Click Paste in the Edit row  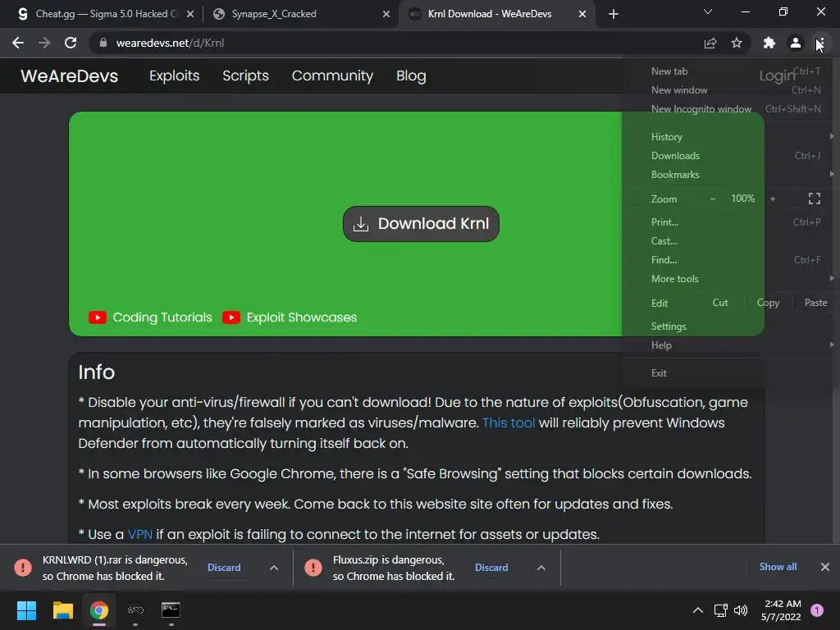[x=815, y=303]
